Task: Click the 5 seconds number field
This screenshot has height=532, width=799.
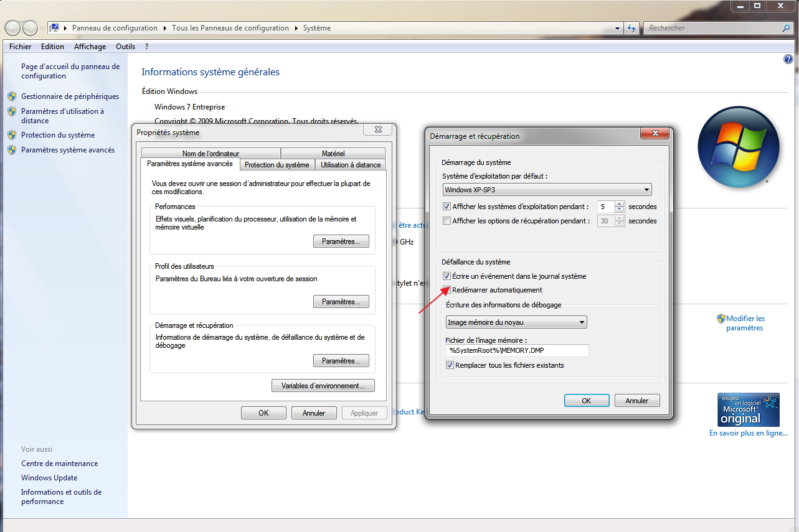Action: [x=606, y=207]
